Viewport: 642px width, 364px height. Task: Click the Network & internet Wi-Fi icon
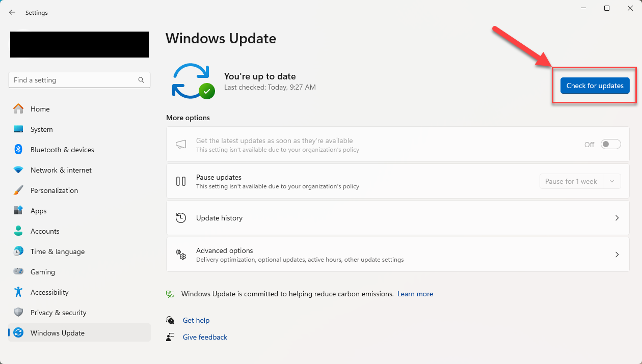(x=18, y=170)
